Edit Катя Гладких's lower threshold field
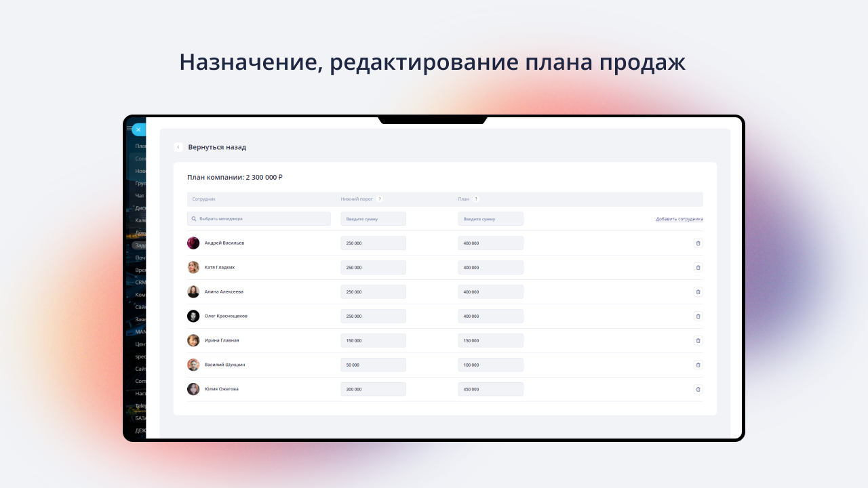 (x=374, y=267)
